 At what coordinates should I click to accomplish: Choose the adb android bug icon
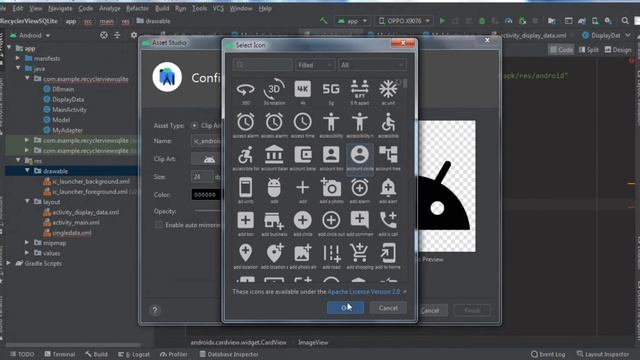tap(274, 188)
